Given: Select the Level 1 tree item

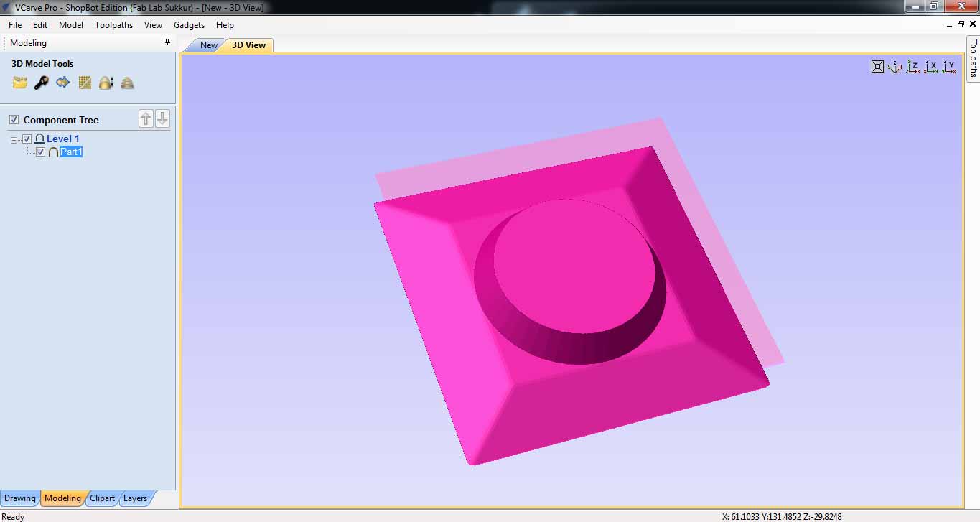Looking at the screenshot, I should coord(63,139).
